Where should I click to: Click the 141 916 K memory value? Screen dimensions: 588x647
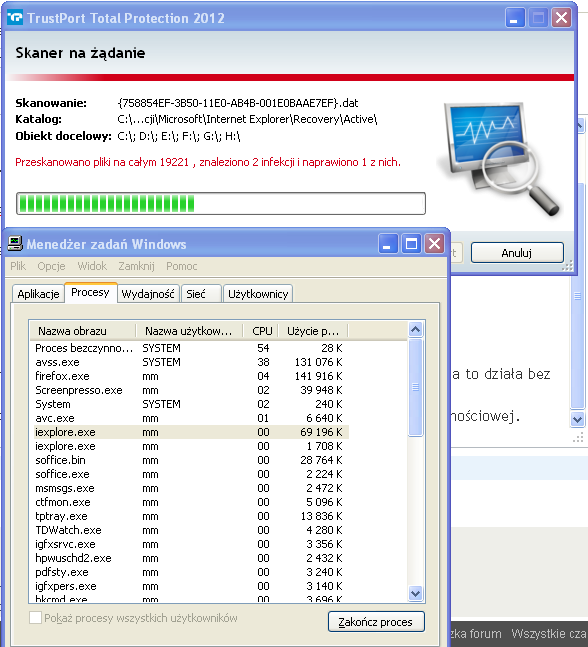pos(318,376)
